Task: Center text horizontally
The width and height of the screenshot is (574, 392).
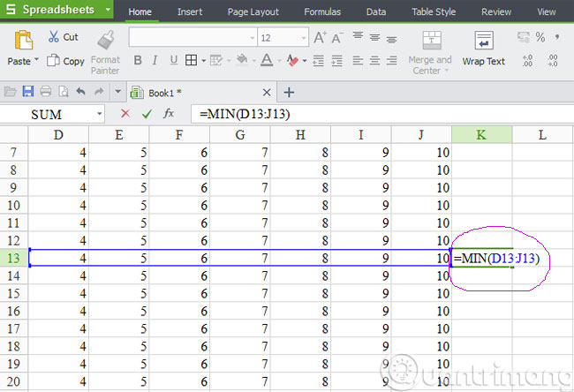Action: 374,60
